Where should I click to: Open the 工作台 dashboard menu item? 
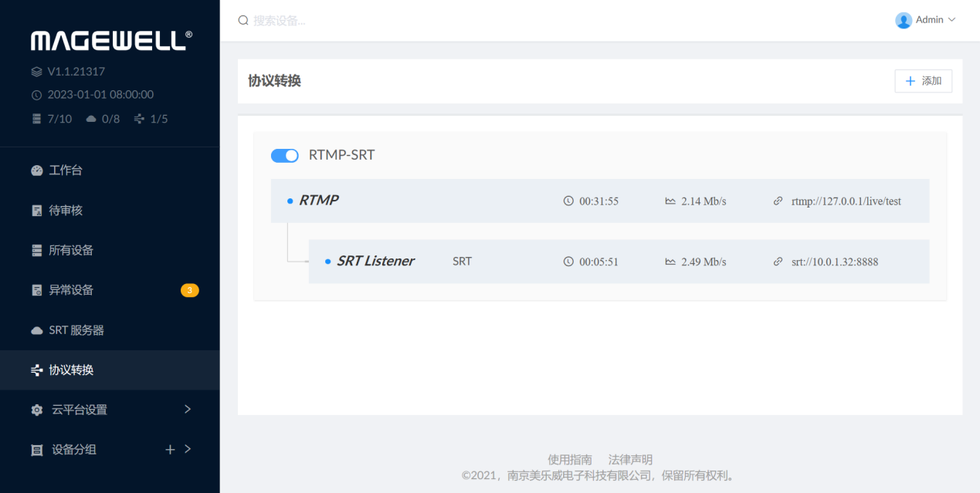[66, 171]
